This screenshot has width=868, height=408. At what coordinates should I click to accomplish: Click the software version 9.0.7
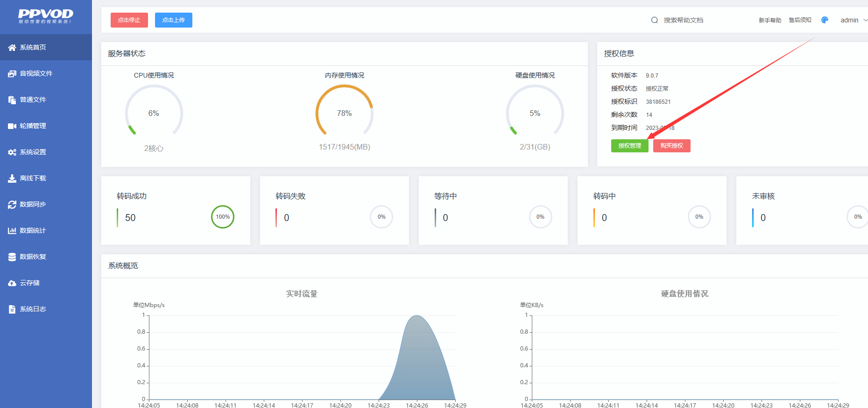point(652,76)
